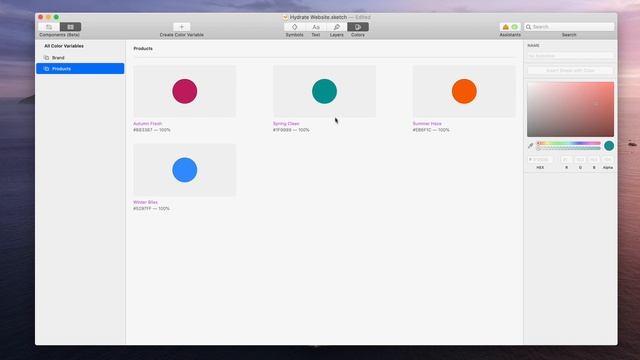Screen dimensions: 640x360
Task: Select the Brand group in sidebar
Action: tap(80, 58)
